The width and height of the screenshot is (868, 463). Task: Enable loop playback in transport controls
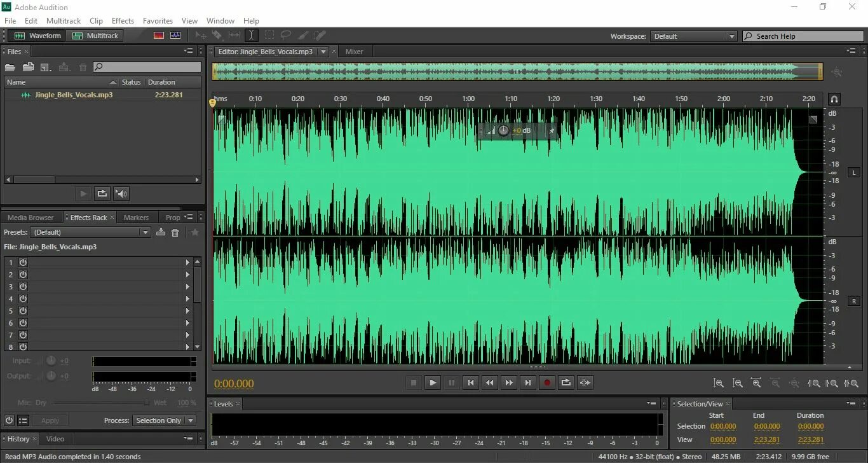pos(566,382)
